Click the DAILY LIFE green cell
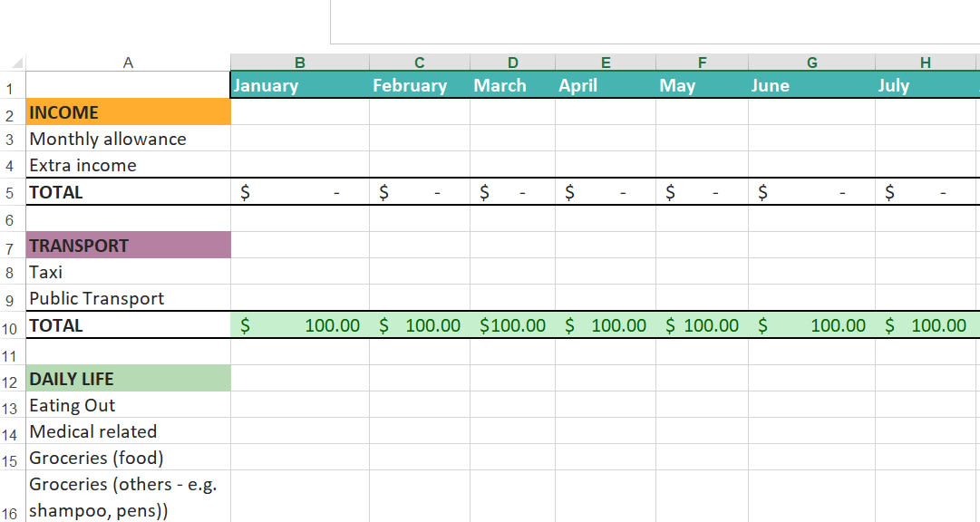This screenshot has height=522, width=980. click(x=128, y=378)
